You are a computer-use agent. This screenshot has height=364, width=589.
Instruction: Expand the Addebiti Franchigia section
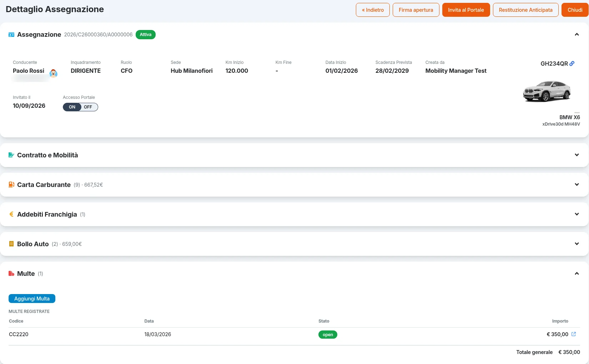(x=577, y=214)
